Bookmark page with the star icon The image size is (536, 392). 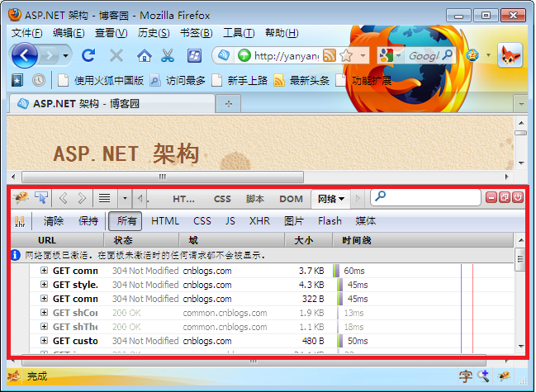[x=345, y=55]
